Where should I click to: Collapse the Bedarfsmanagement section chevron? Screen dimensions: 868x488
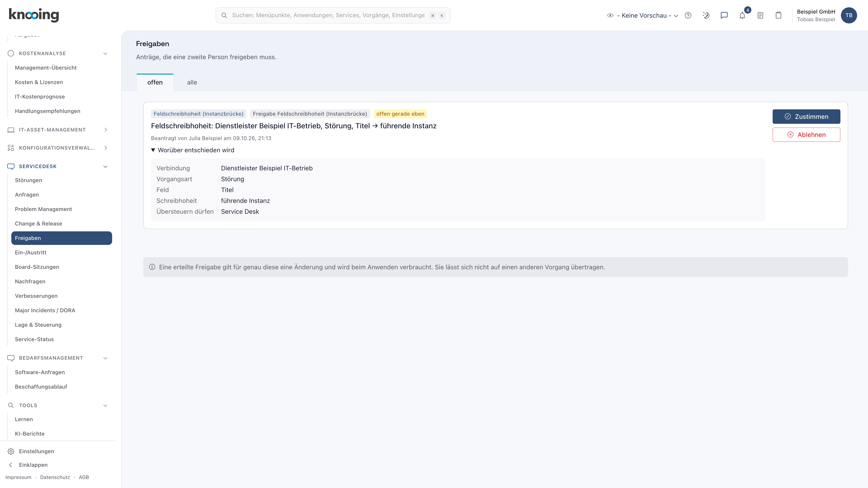[106, 358]
